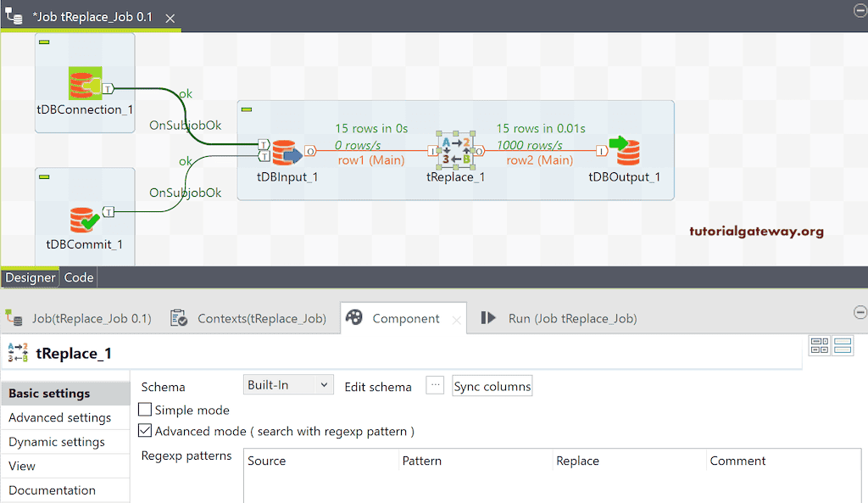Open Edit schema with the ellipsis button
868x503 pixels.
[x=435, y=385]
